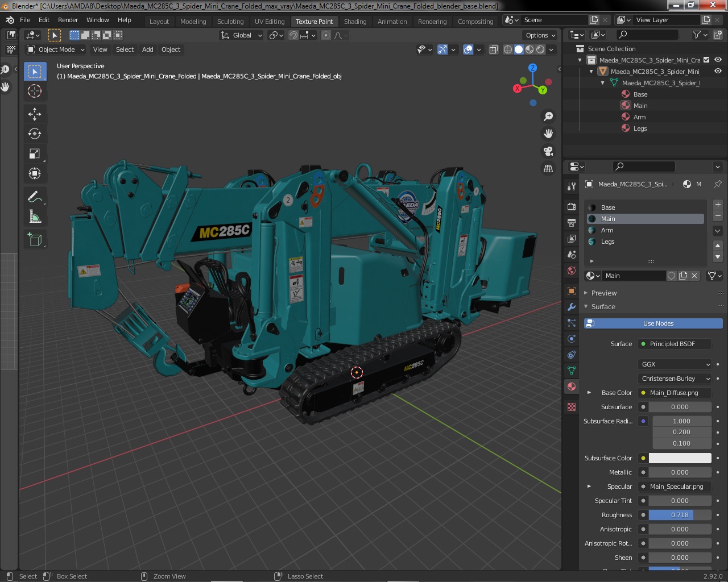The image size is (728, 582).
Task: Open the Tool properties tab
Action: pos(572,186)
